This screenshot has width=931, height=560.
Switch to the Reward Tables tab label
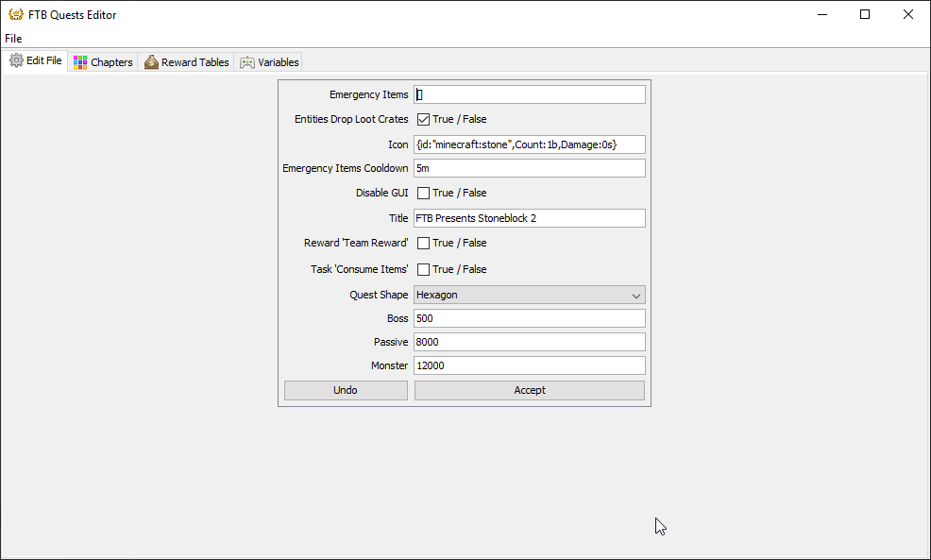point(195,62)
